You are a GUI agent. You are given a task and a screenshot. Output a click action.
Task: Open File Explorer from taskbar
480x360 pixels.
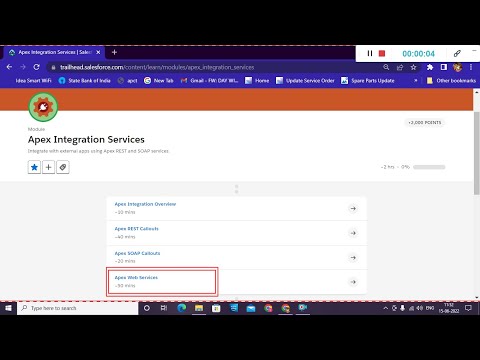click(199, 308)
